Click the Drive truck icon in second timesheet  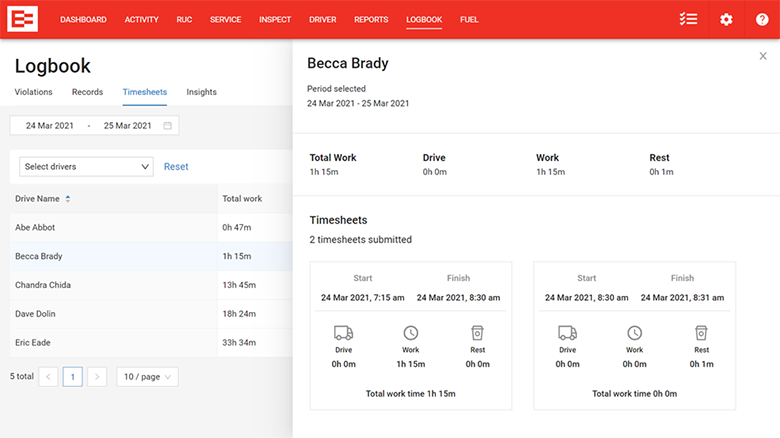[x=568, y=332]
